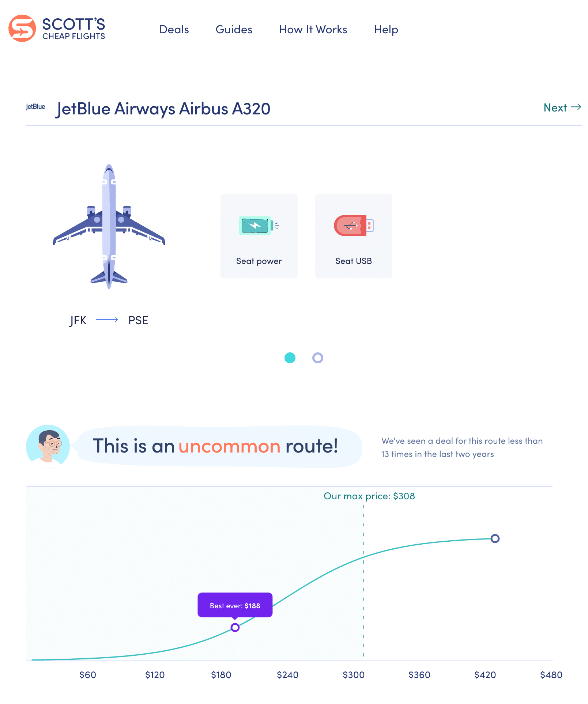This screenshot has width=588, height=704.
Task: Click the Next link text
Action: [555, 108]
